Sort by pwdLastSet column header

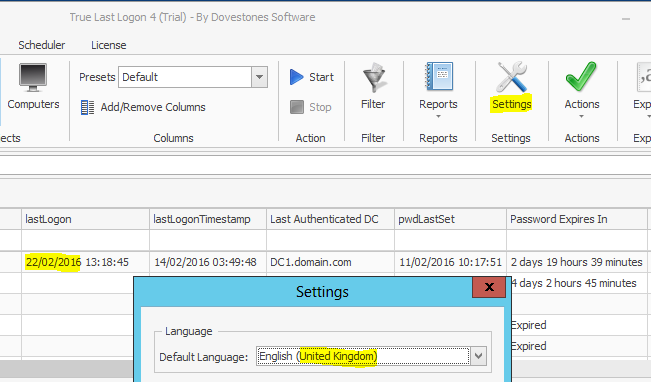[x=450, y=219]
